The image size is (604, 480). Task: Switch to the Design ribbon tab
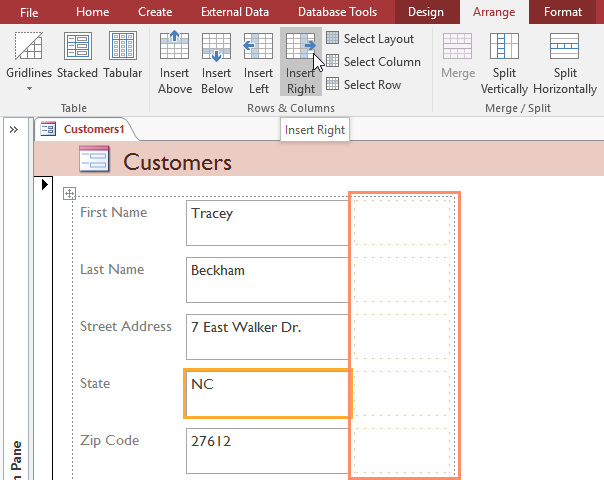426,12
